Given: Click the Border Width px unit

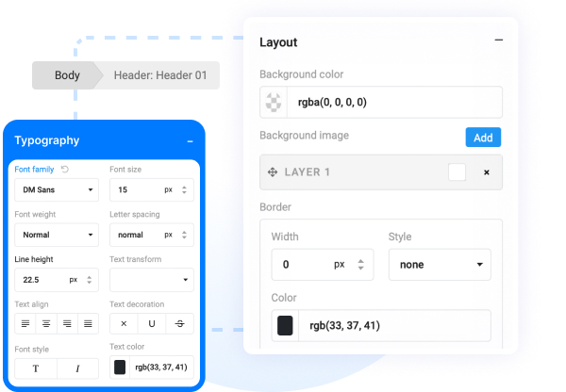Looking at the screenshot, I should tap(340, 265).
